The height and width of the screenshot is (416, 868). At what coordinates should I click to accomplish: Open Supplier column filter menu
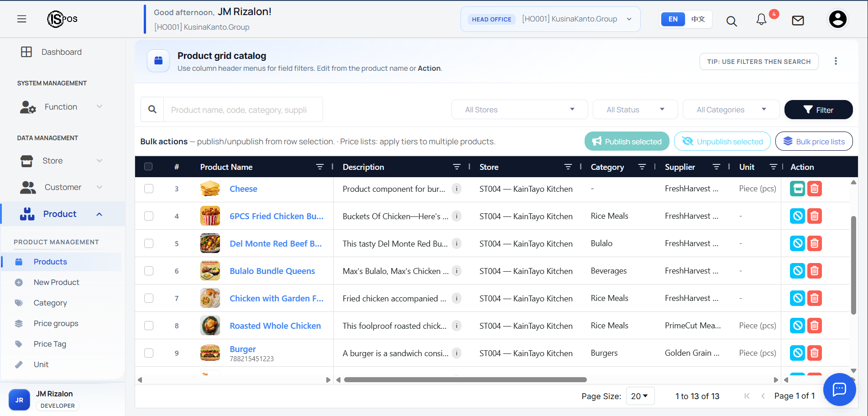pos(716,167)
